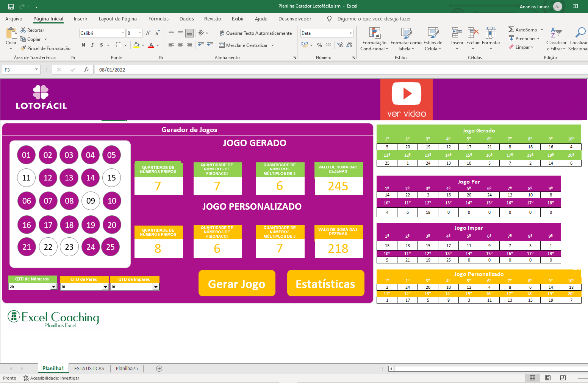
Task: Open Arquivo menu tab
Action: pyautogui.click(x=14, y=19)
